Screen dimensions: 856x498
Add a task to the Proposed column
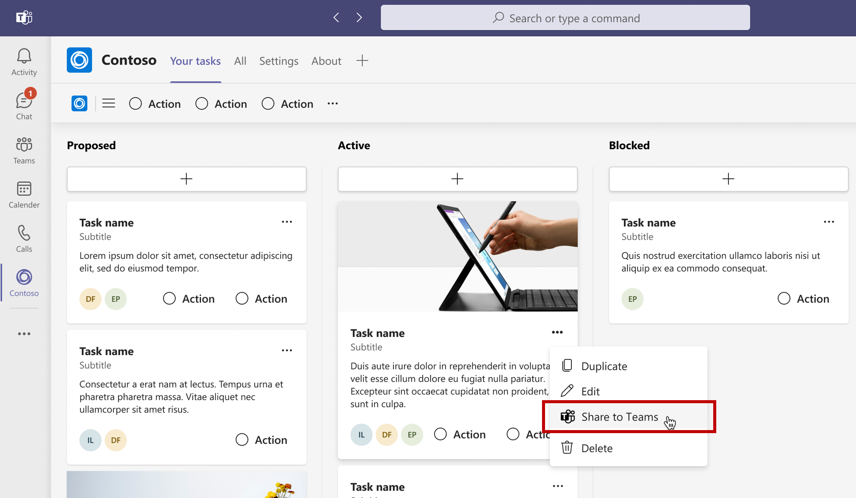tap(187, 179)
